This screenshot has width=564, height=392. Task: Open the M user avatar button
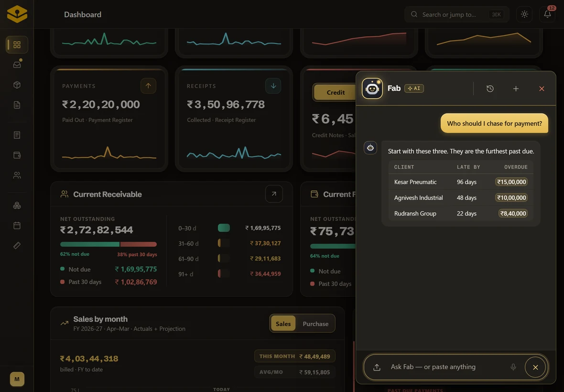[17, 379]
